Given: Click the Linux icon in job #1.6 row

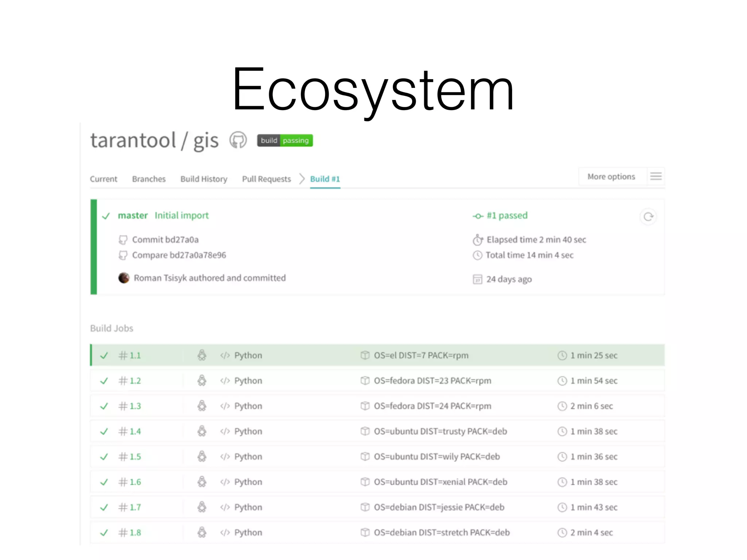Looking at the screenshot, I should (202, 482).
